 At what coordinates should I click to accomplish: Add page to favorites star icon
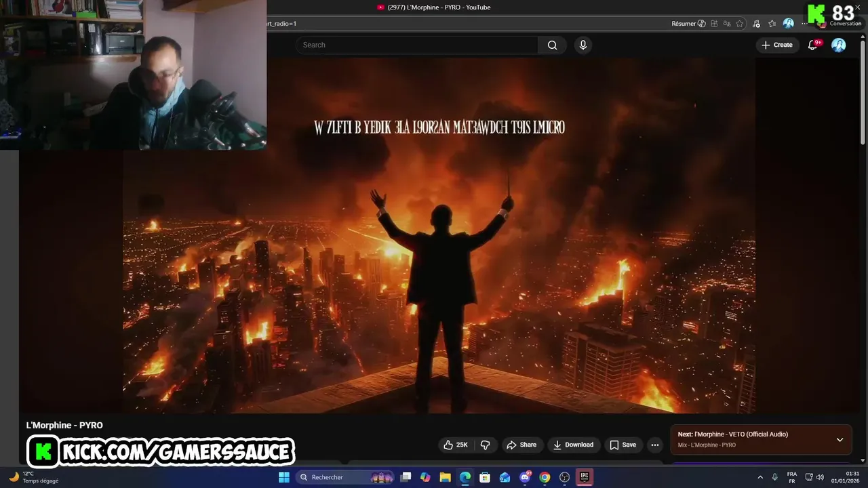(x=740, y=24)
